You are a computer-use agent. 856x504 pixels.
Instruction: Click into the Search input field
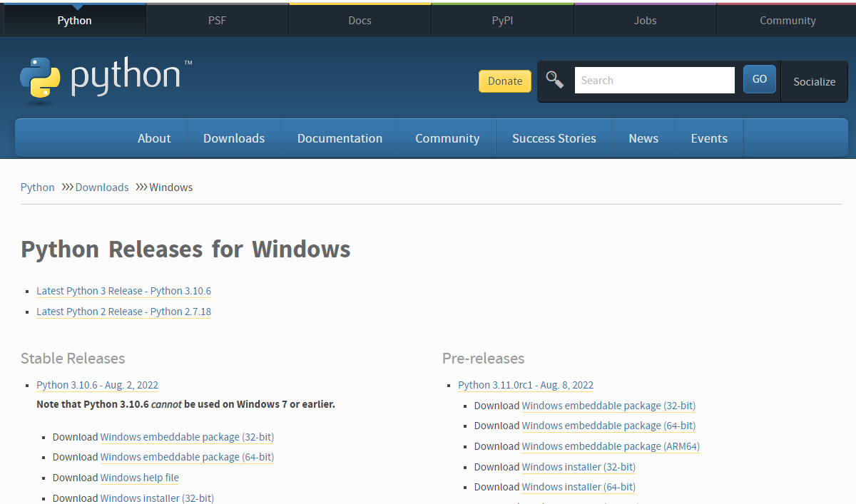[x=654, y=80]
